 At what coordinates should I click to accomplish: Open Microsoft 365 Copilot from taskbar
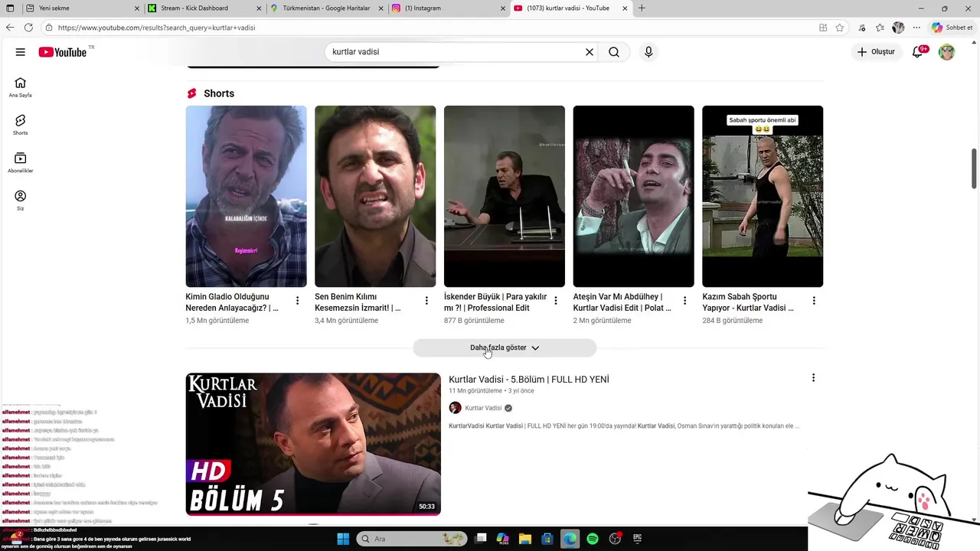[503, 539]
